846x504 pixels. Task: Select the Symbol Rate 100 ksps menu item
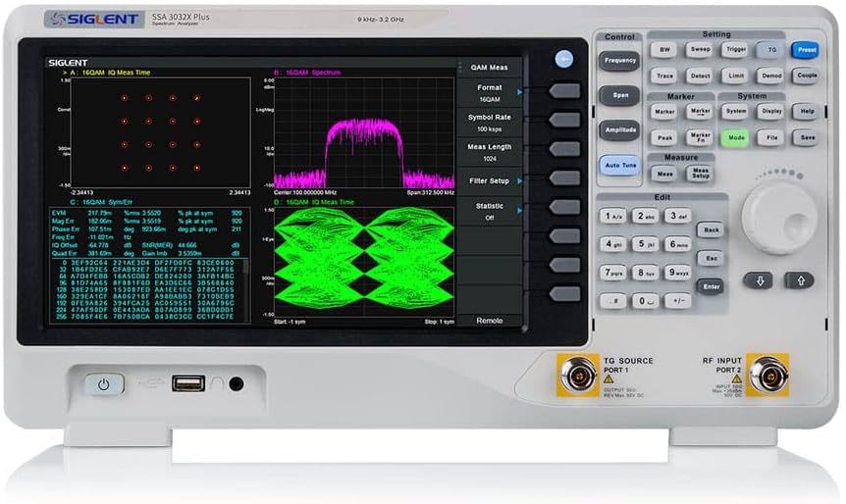[x=490, y=123]
